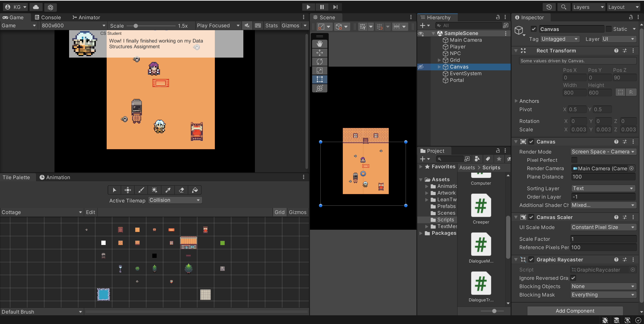Choose the Flood Fill tool in Tile Palette
This screenshot has height=324, width=644.
coord(195,190)
